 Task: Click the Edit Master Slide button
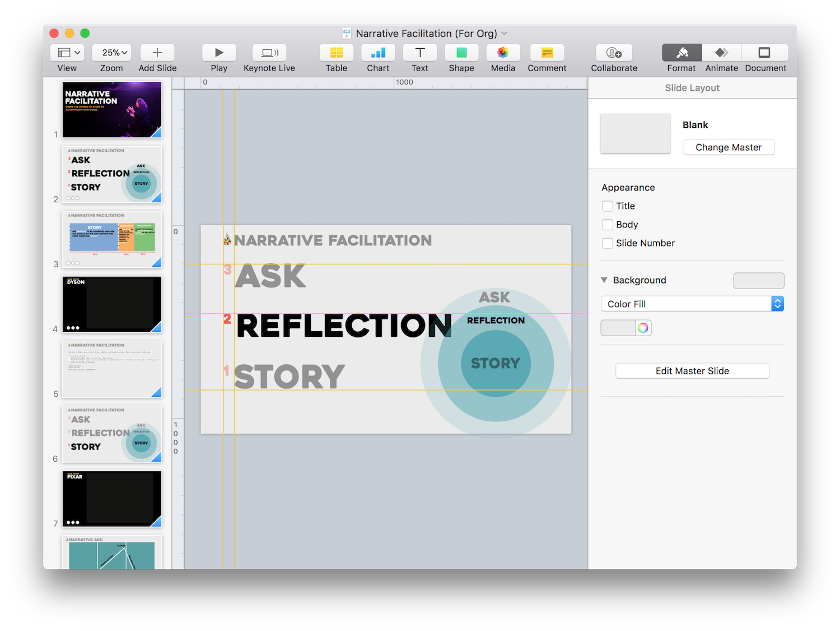[692, 371]
